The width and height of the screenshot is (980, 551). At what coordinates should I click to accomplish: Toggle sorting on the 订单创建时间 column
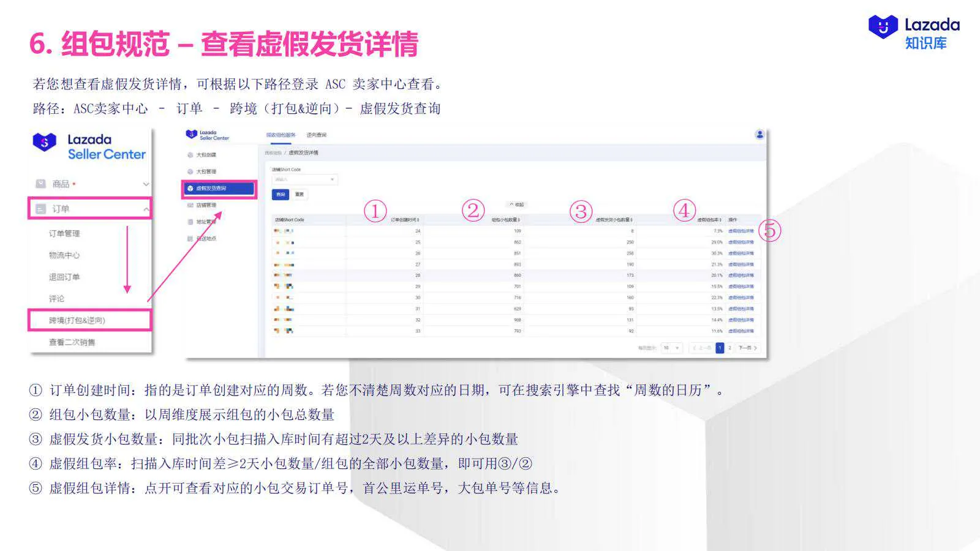[x=404, y=219]
